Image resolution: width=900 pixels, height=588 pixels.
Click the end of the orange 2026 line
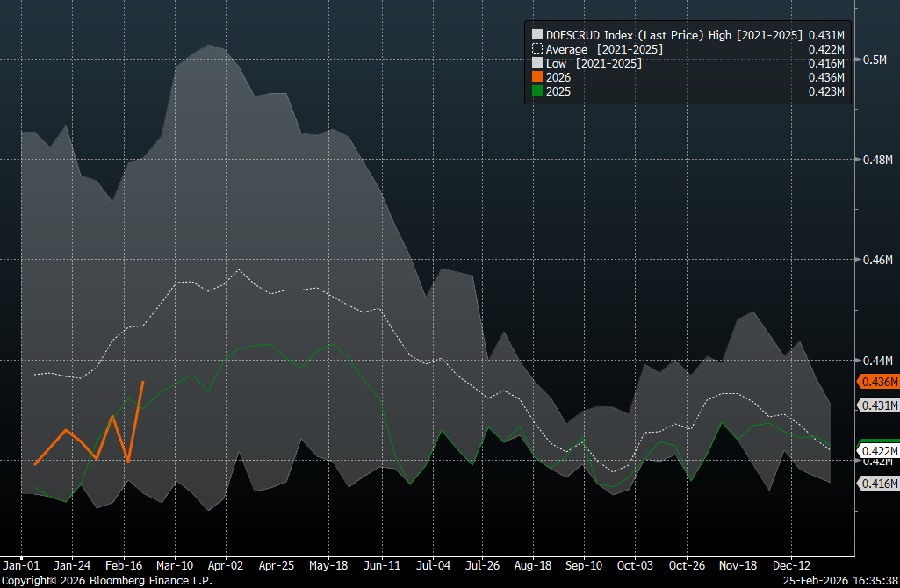click(143, 382)
